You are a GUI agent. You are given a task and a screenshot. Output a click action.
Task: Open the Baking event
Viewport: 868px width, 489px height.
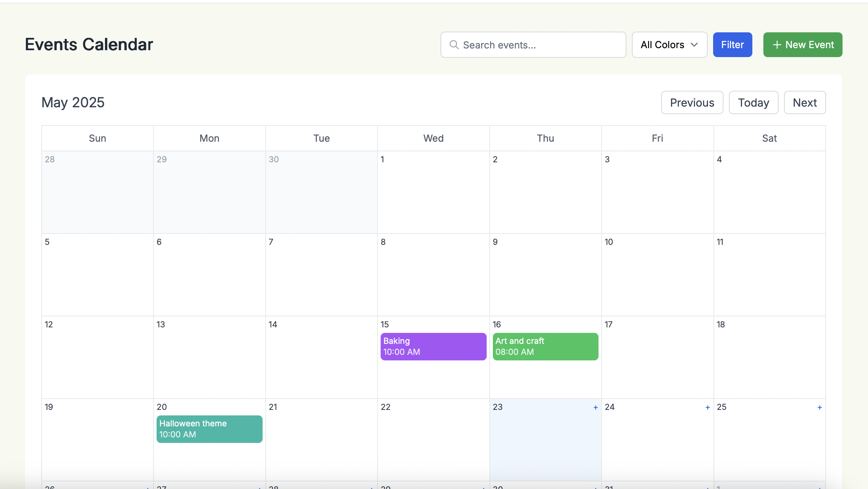(x=433, y=346)
